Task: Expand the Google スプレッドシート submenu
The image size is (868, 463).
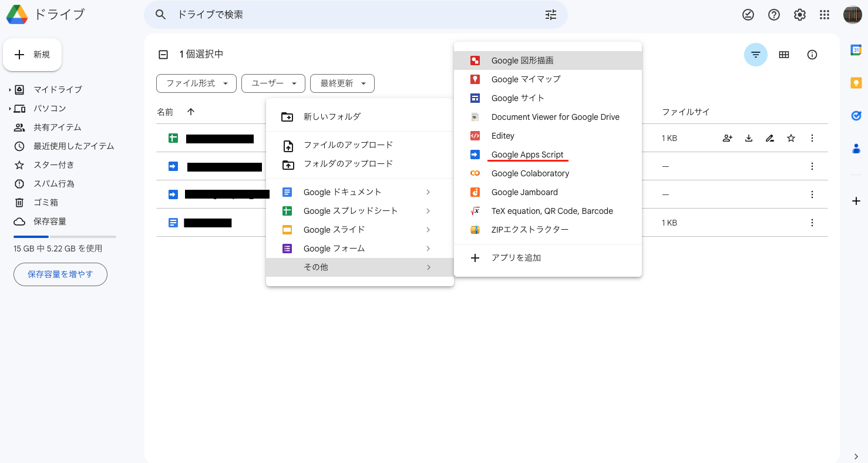Action: 351,210
